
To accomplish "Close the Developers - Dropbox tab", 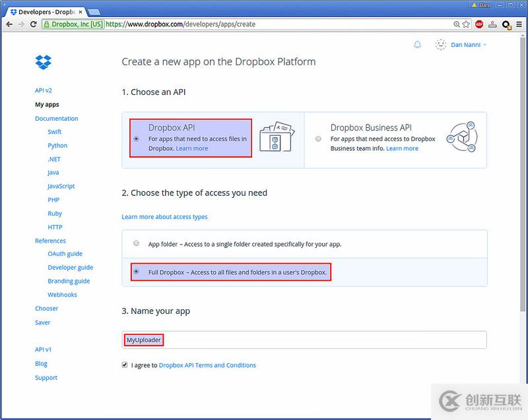I will coord(81,12).
